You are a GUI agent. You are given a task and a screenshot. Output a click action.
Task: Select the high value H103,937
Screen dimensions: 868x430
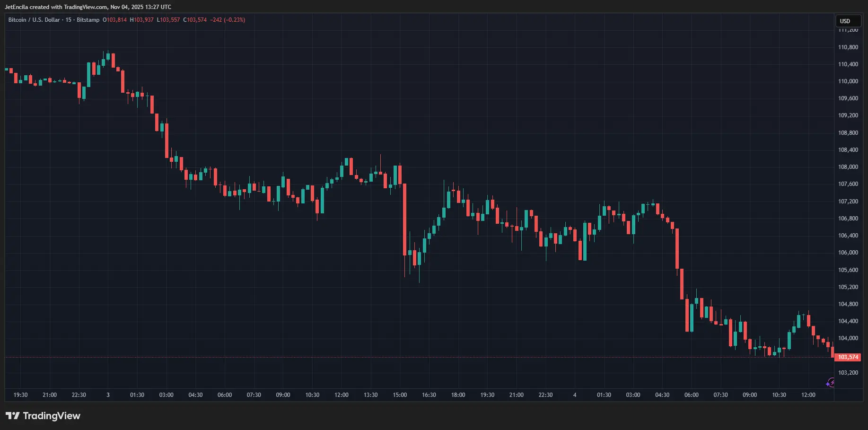click(142, 20)
